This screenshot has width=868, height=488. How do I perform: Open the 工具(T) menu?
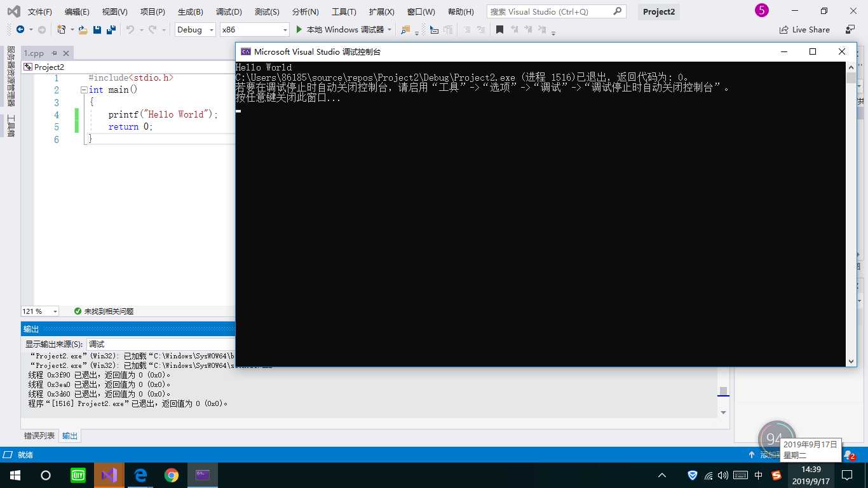(344, 11)
